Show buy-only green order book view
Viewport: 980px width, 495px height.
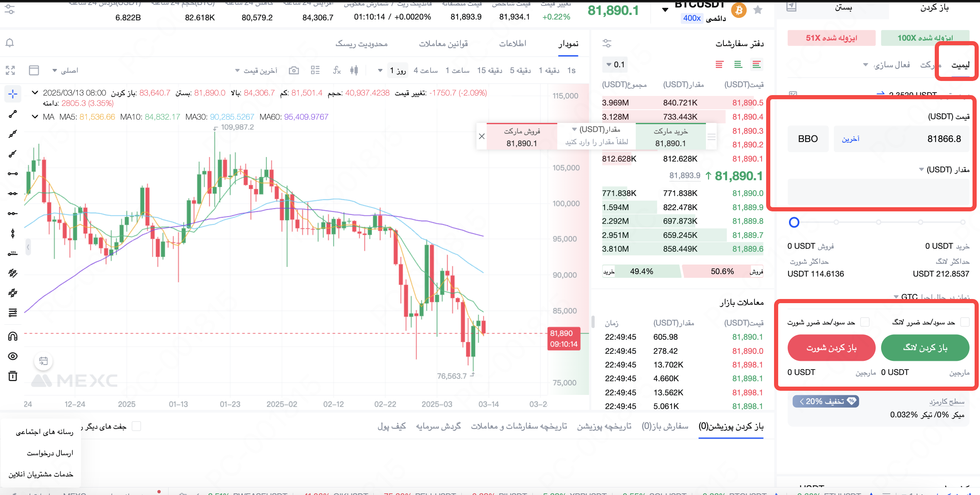(x=738, y=64)
